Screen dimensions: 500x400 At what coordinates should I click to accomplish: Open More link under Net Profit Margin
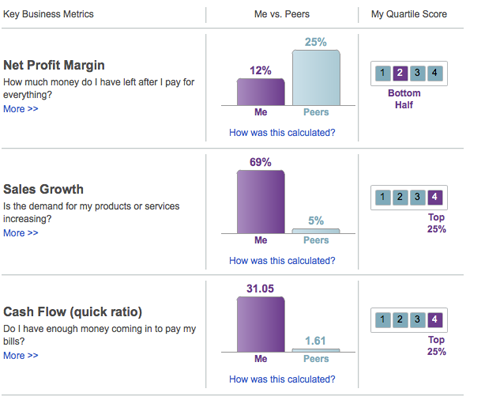click(x=21, y=109)
